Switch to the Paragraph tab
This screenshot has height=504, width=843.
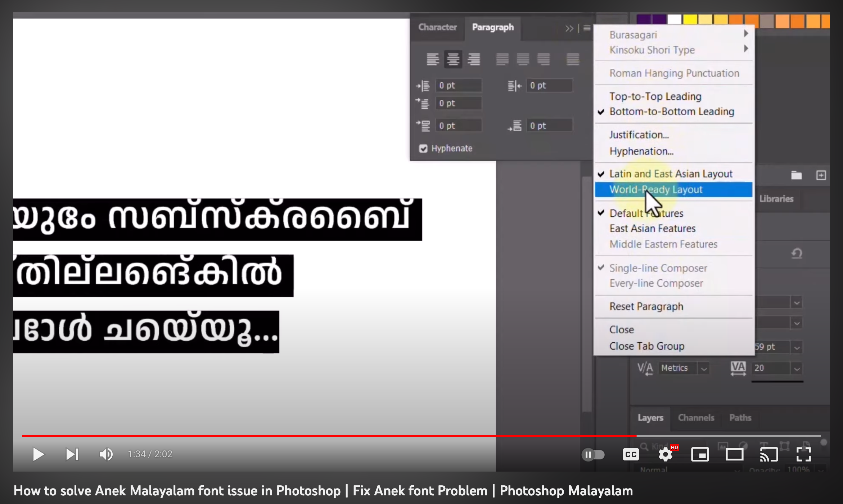[x=493, y=27]
